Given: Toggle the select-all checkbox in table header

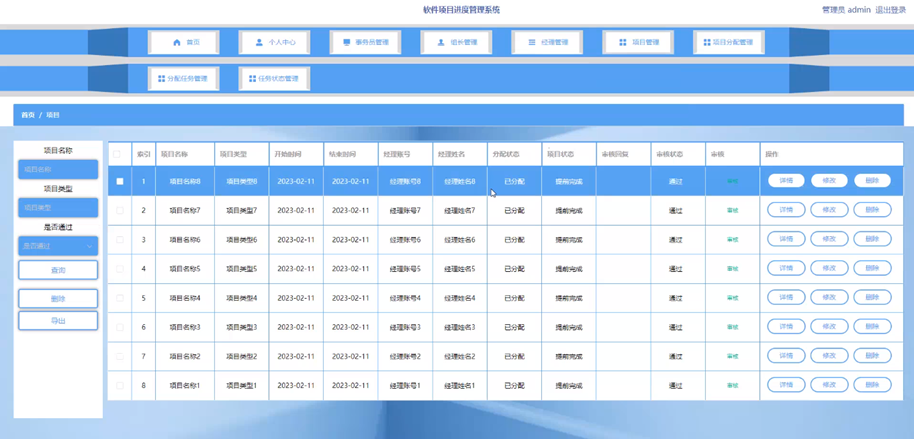Looking at the screenshot, I should click(118, 155).
